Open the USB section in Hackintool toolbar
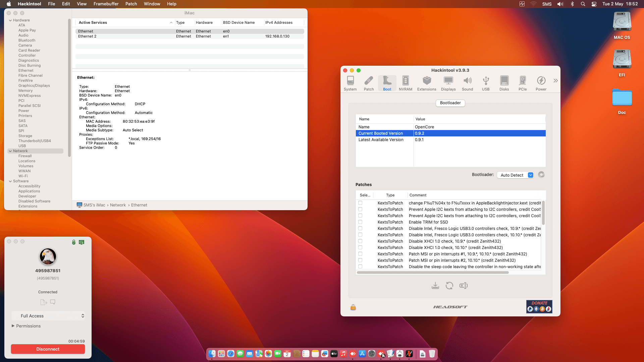644x362 pixels. point(486,83)
